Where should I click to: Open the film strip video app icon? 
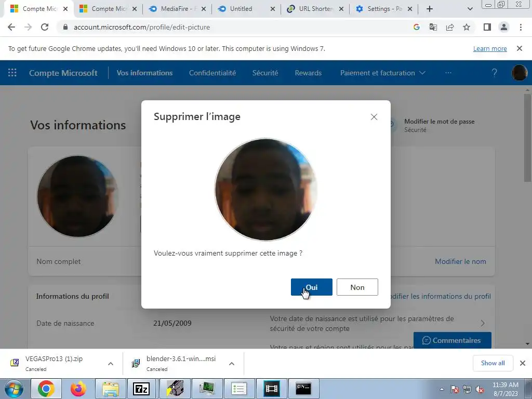click(271, 389)
